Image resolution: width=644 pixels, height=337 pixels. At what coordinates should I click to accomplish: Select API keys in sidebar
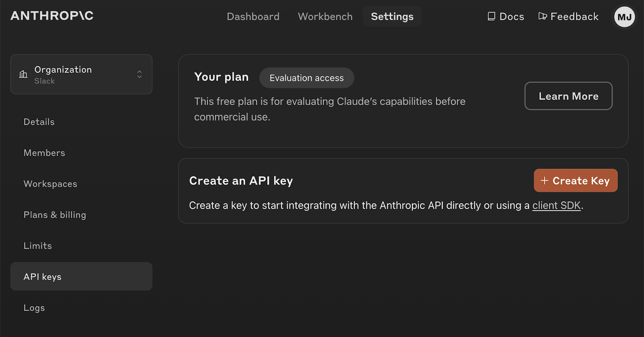(x=42, y=277)
